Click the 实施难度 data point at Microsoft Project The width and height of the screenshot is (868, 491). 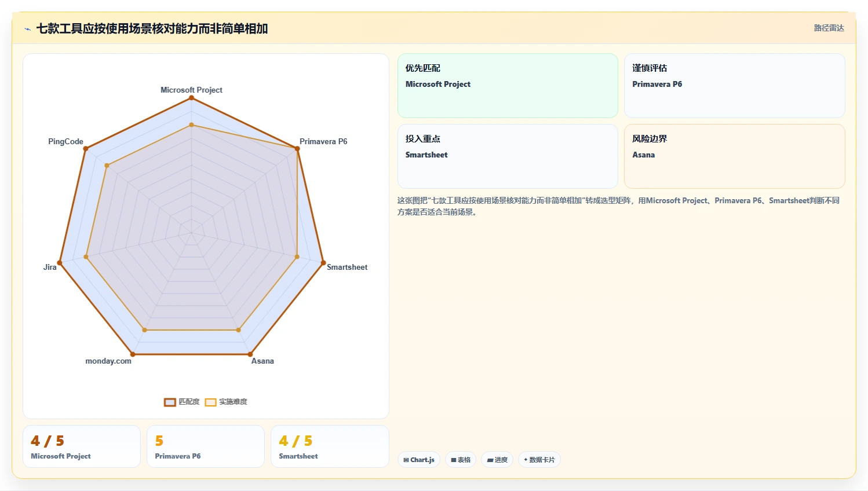click(191, 125)
